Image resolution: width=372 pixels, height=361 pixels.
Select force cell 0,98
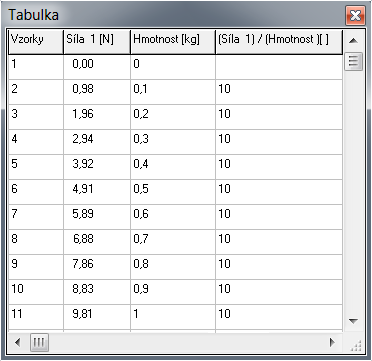97,92
